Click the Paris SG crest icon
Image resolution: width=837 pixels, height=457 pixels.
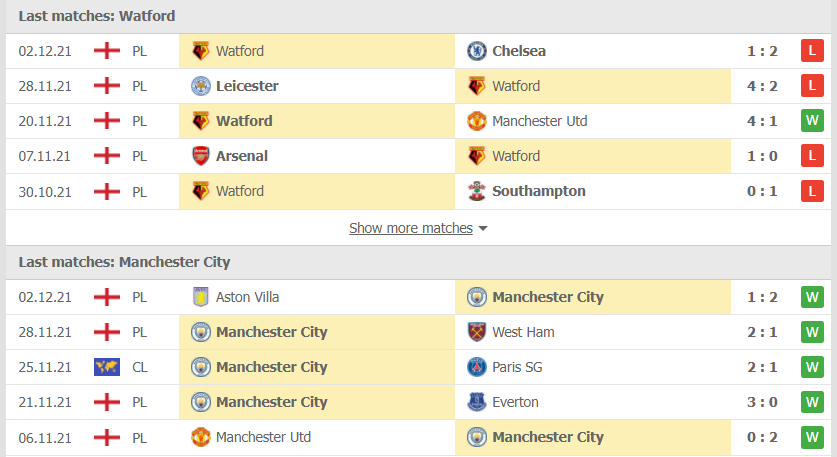(x=476, y=367)
